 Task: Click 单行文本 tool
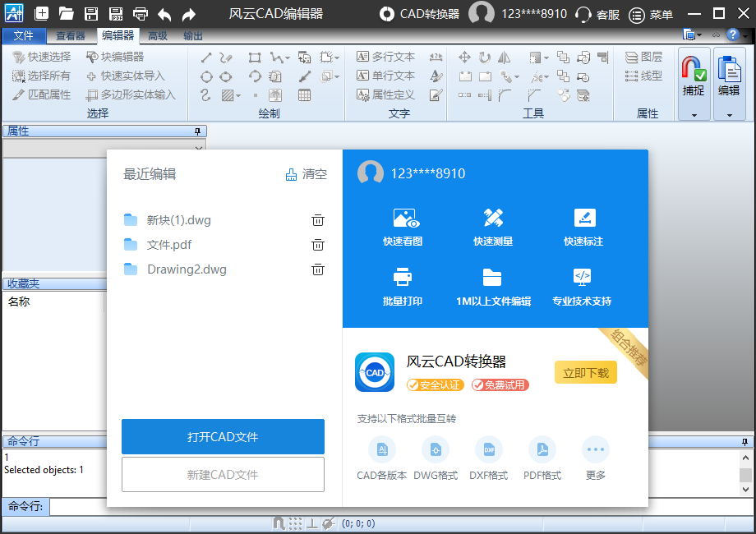pos(385,76)
